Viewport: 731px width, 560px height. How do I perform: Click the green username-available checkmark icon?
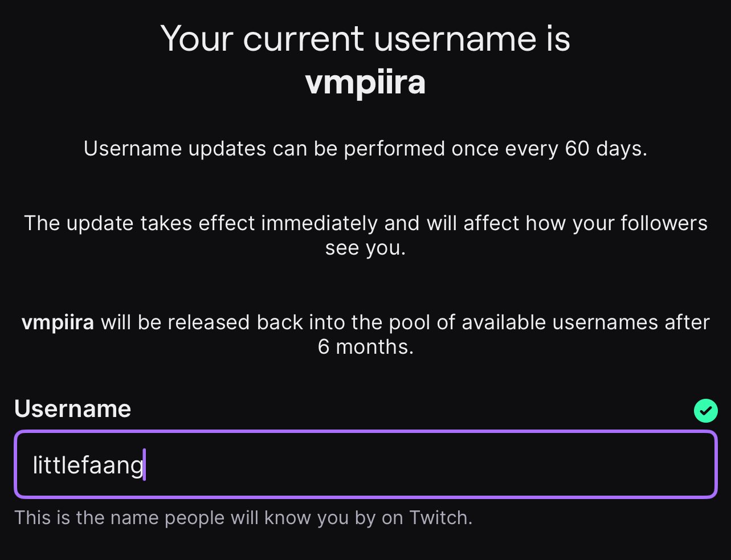[705, 410]
